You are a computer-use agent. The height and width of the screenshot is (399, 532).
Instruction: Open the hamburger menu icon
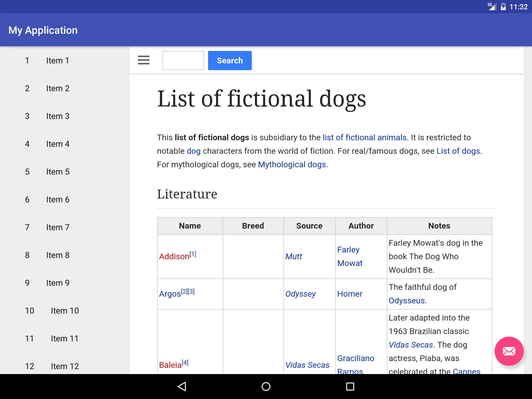click(x=143, y=60)
